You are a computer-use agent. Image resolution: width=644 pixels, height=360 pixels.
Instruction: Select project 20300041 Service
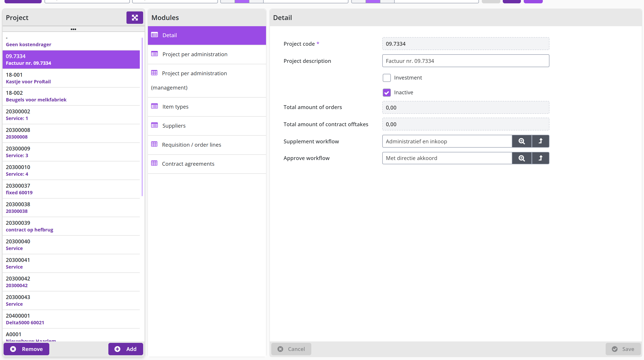[71, 263]
